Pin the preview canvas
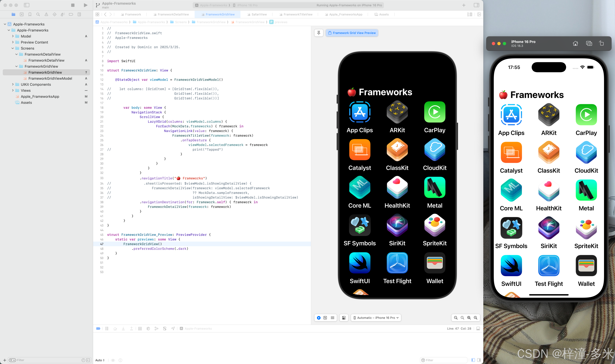Screen dimensions: 615x364 319,33
